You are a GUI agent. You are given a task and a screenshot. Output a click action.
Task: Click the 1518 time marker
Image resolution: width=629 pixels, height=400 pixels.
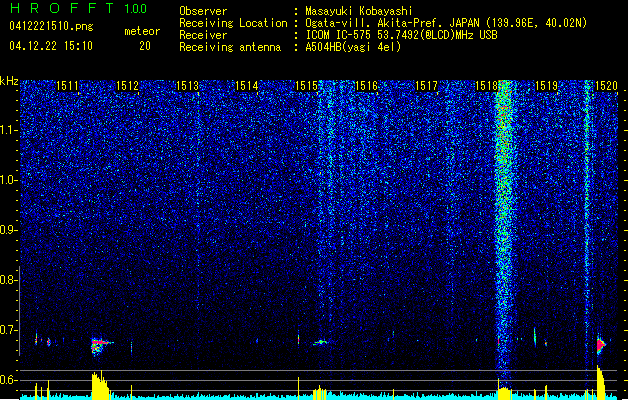tap(486, 86)
